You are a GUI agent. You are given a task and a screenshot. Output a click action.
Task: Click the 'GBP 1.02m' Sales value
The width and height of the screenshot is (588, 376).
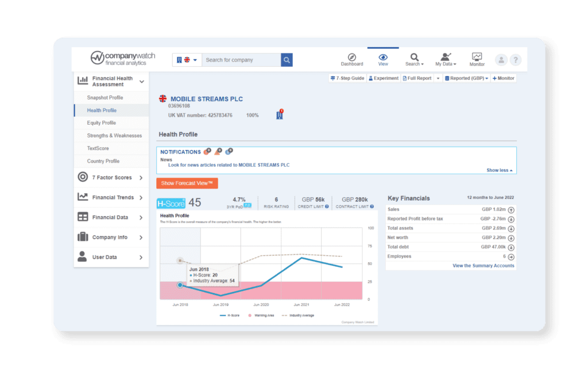tap(494, 210)
